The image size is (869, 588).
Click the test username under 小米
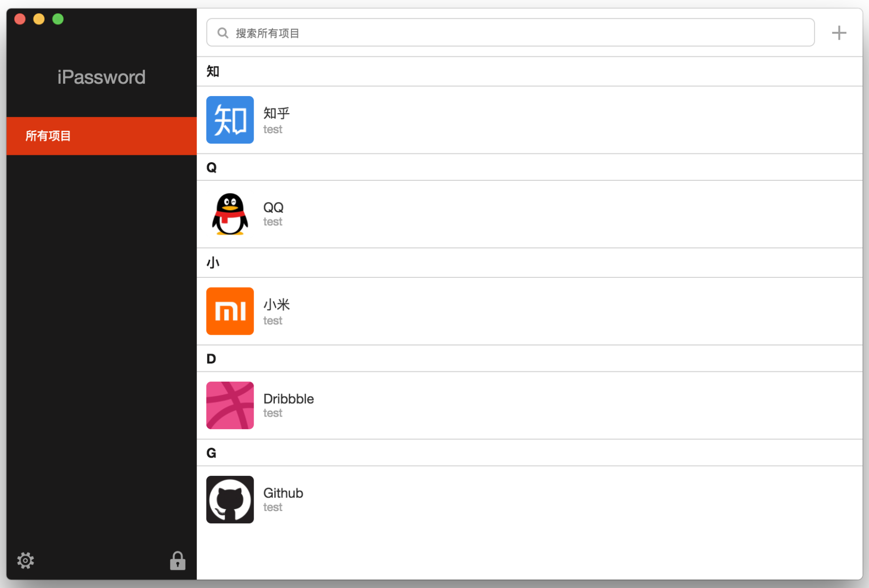tap(273, 321)
